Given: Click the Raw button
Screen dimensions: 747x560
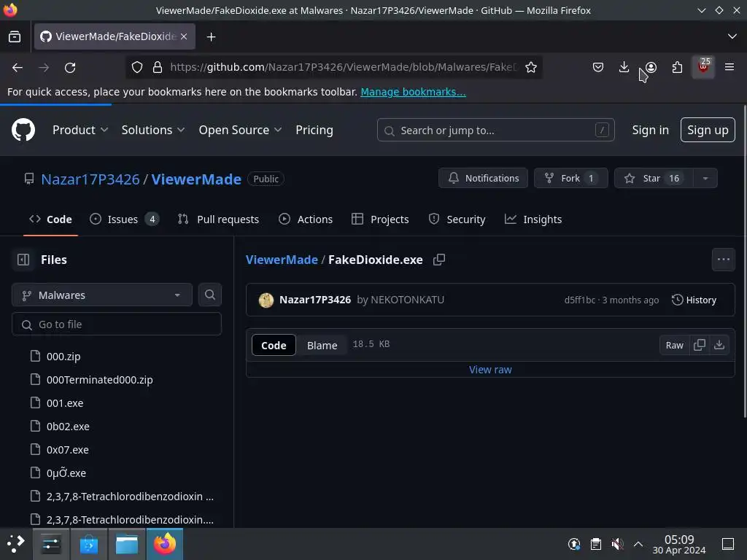Looking at the screenshot, I should [674, 345].
